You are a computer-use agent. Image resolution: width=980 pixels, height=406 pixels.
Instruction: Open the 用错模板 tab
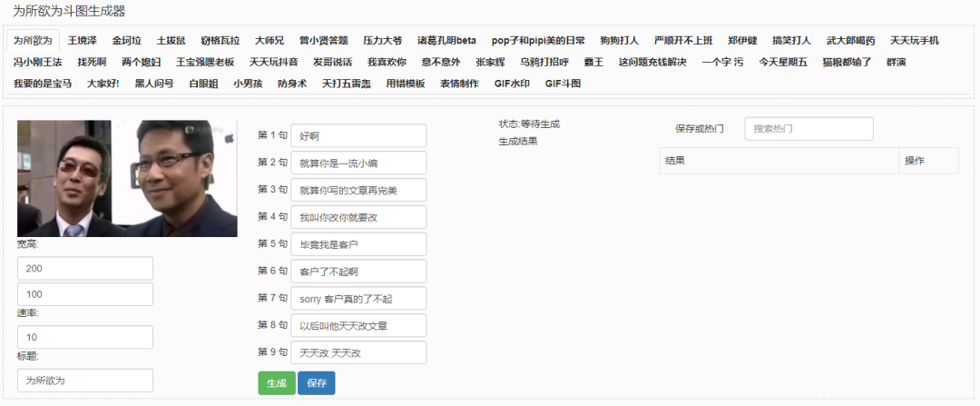406,84
